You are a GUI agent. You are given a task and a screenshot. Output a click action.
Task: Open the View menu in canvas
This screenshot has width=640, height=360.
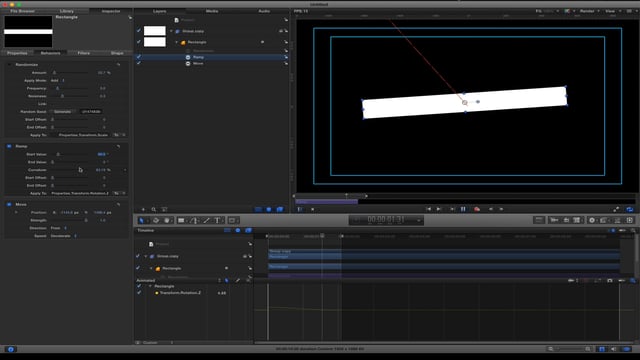coord(612,11)
